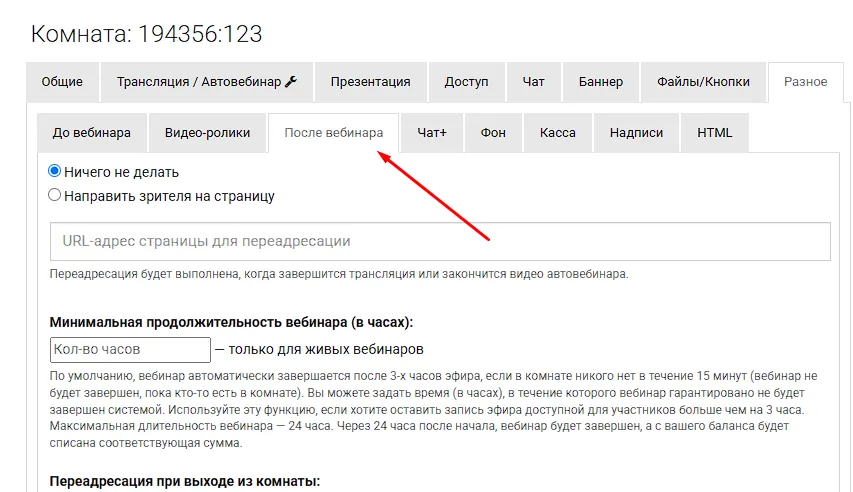Switch to the Видео-ролики sub-tab
The height and width of the screenshot is (492, 853).
[x=206, y=133]
